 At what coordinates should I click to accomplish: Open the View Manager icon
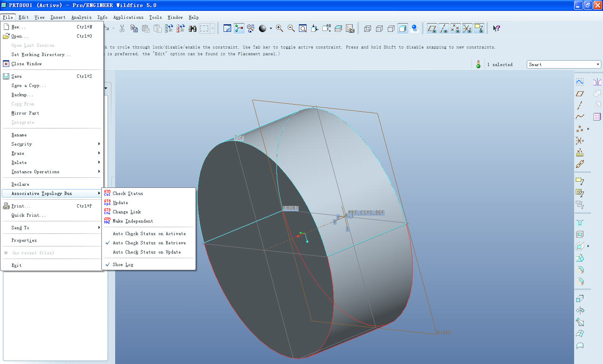coord(350,28)
